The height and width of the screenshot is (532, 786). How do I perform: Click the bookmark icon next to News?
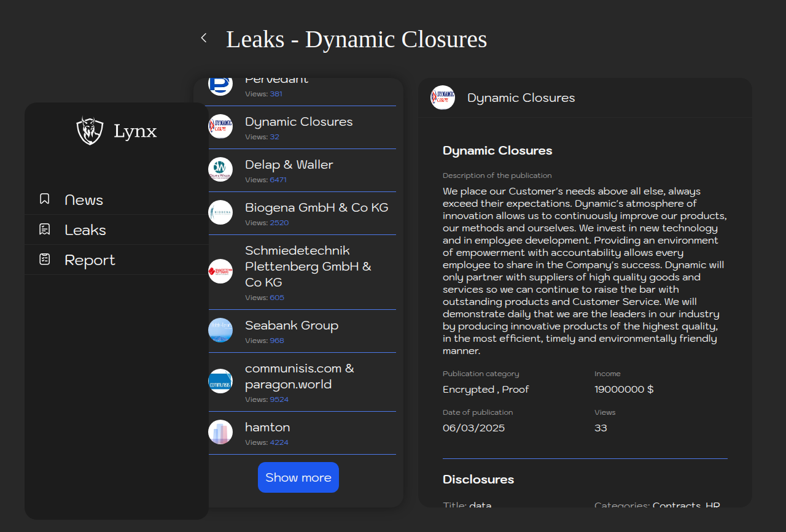pyautogui.click(x=44, y=199)
